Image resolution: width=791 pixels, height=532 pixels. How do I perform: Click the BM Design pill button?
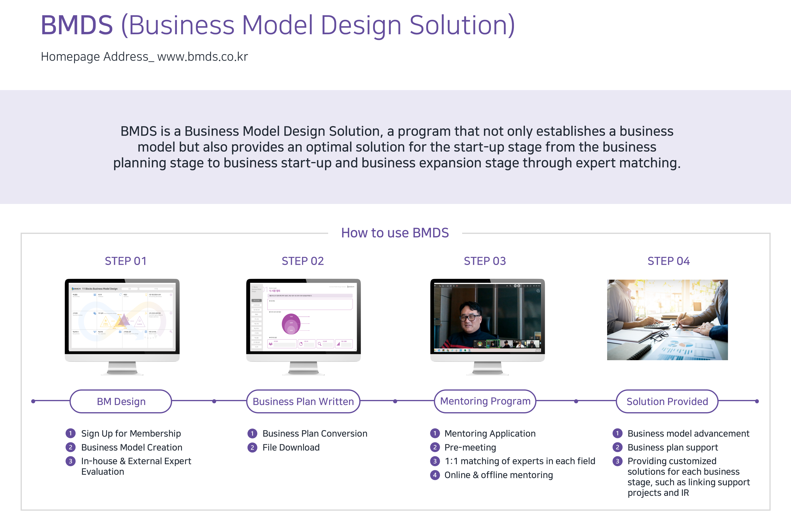(121, 401)
